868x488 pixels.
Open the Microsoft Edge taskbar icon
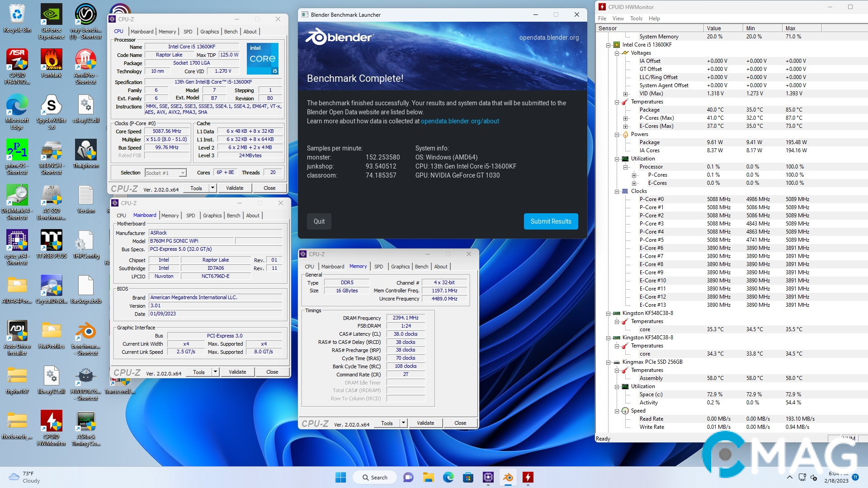[x=448, y=477]
